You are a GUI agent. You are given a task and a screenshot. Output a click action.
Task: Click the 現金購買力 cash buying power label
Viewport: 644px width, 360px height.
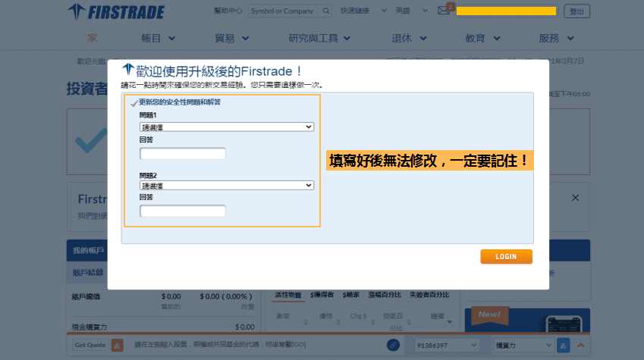[89, 327]
